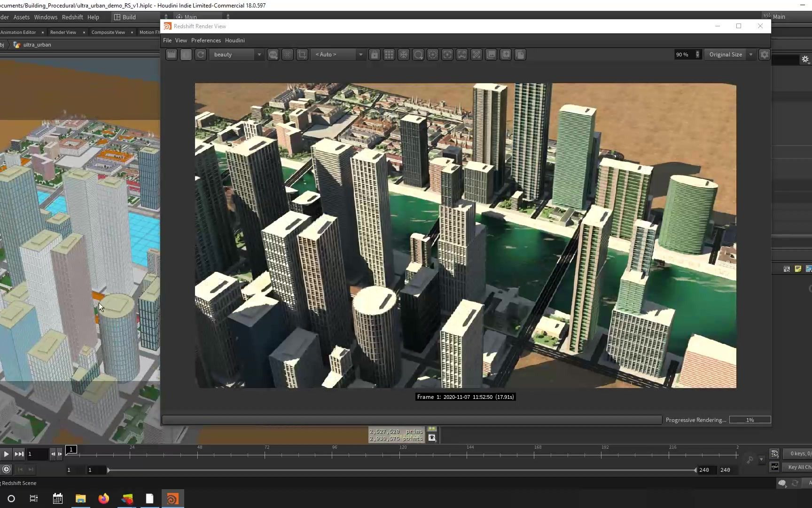
Task: Click frame 120 on the timeline
Action: [399, 454]
